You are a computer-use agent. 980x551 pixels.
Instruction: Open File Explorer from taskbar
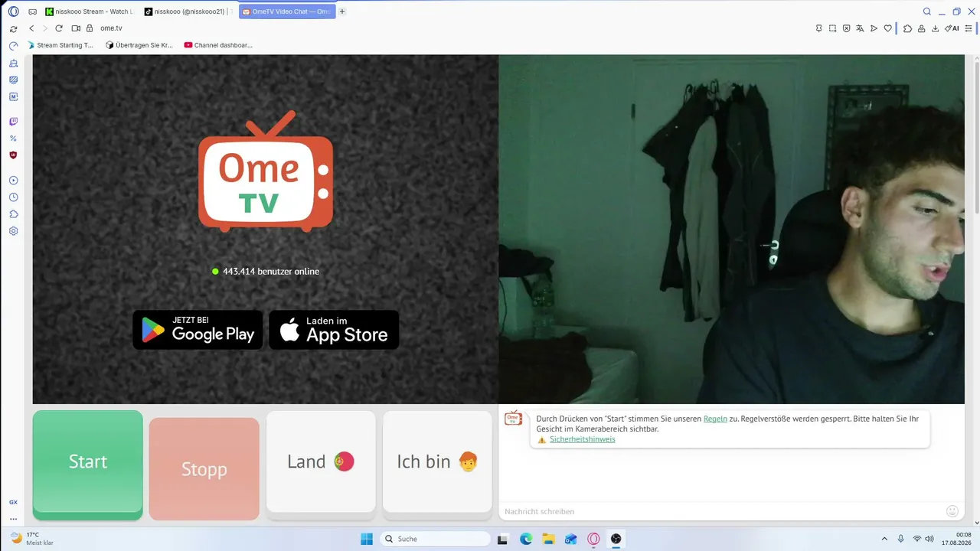549,539
